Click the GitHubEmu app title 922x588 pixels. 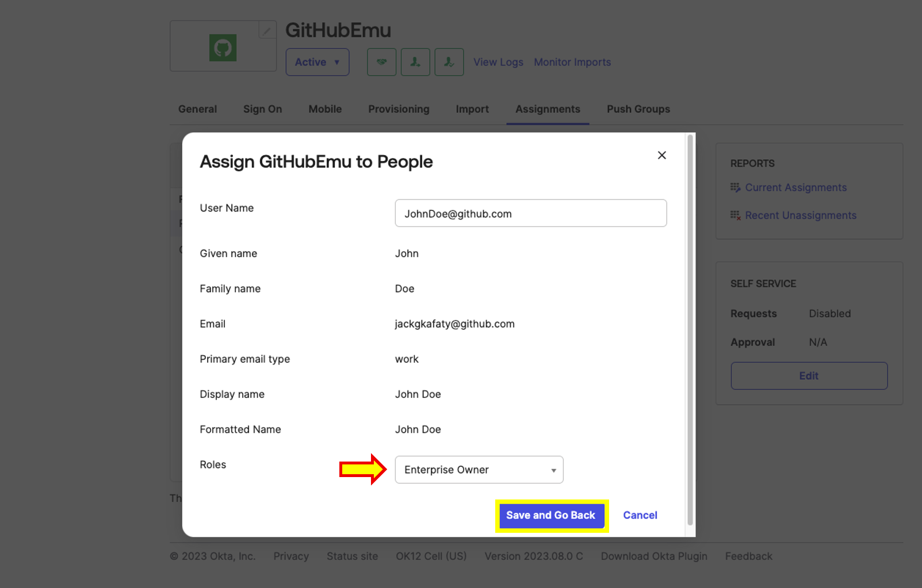click(338, 30)
